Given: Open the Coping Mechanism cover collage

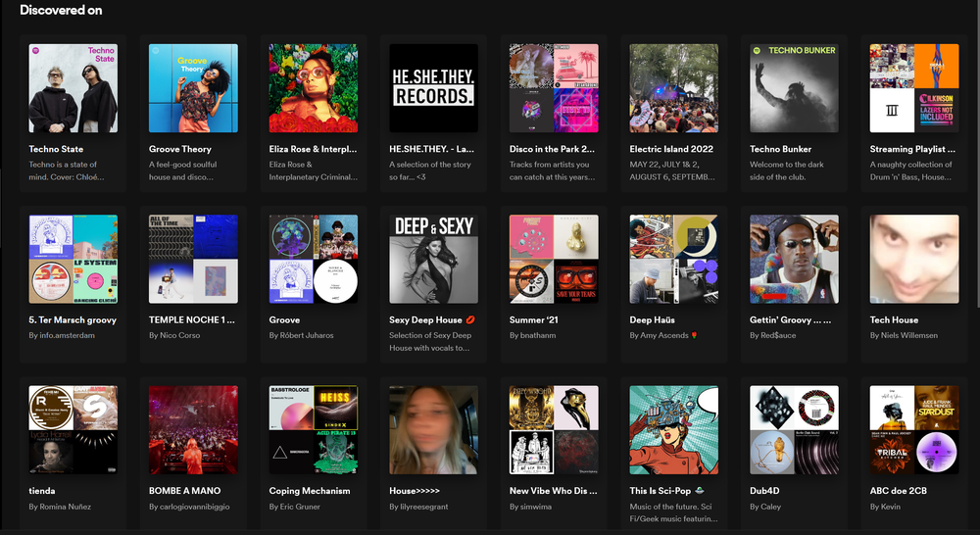Looking at the screenshot, I should [314, 430].
